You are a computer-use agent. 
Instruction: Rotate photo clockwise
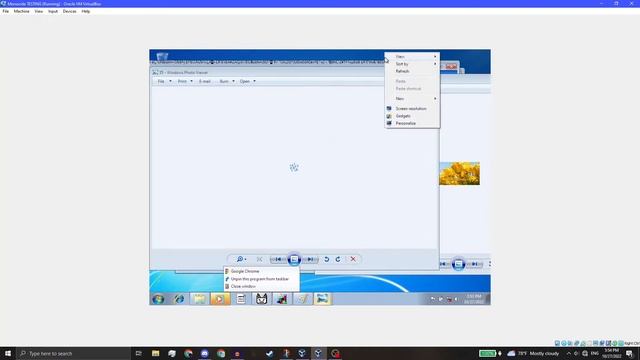click(x=338, y=259)
